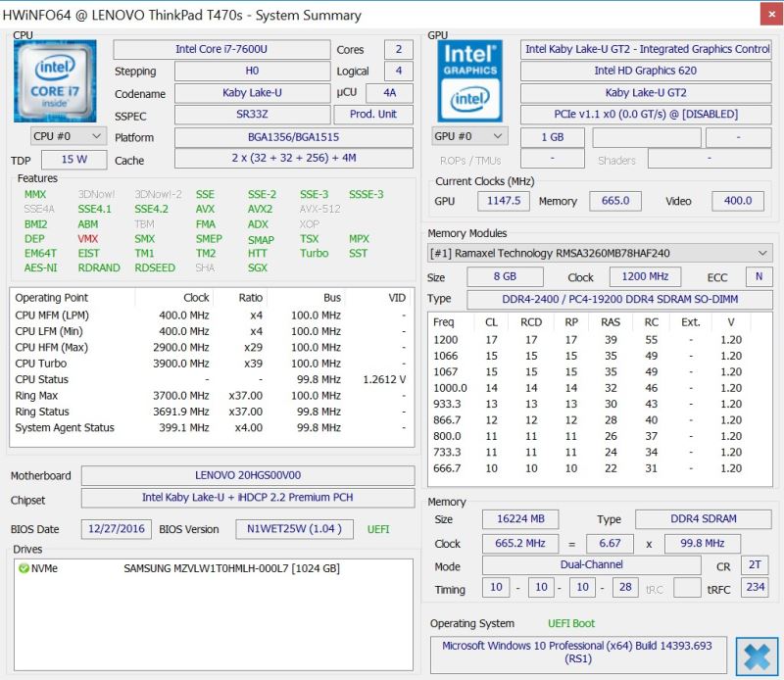Image resolution: width=784 pixels, height=680 pixels.
Task: Click the blue X close icon button
Action: tap(756, 656)
